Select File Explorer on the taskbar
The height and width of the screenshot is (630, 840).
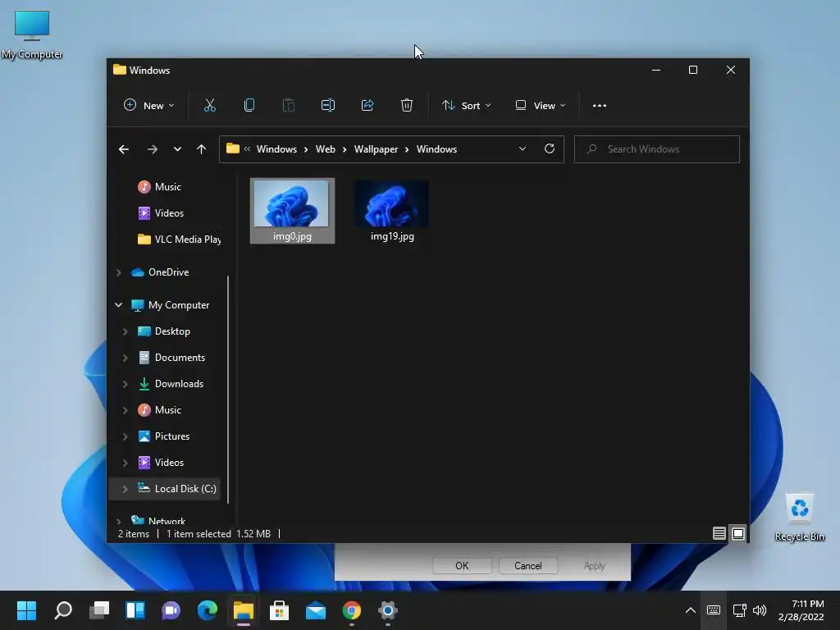[x=243, y=610]
